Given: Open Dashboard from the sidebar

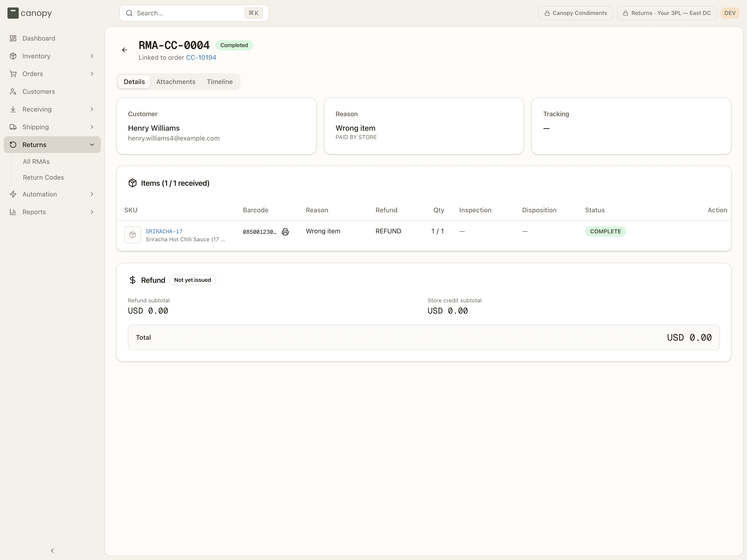Looking at the screenshot, I should point(52,38).
